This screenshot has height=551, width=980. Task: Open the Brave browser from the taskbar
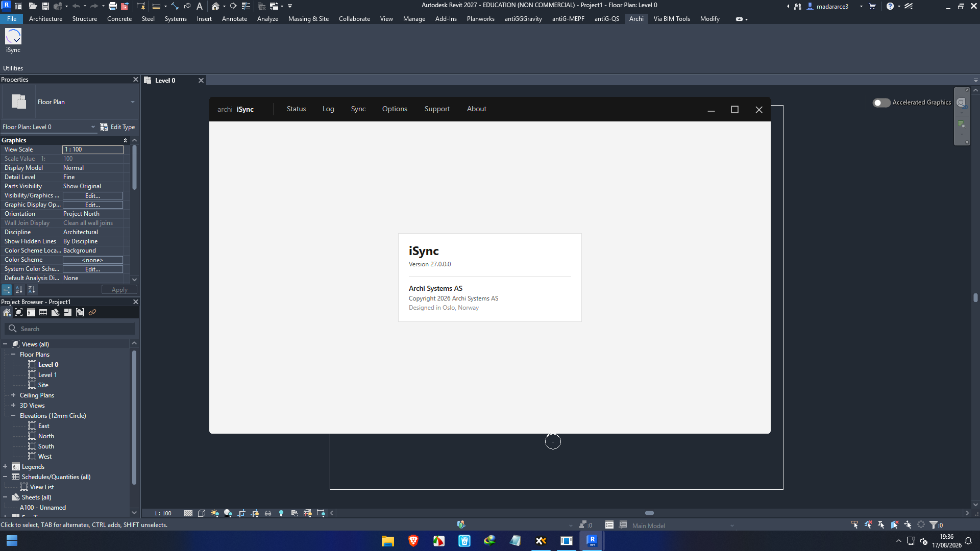413,541
